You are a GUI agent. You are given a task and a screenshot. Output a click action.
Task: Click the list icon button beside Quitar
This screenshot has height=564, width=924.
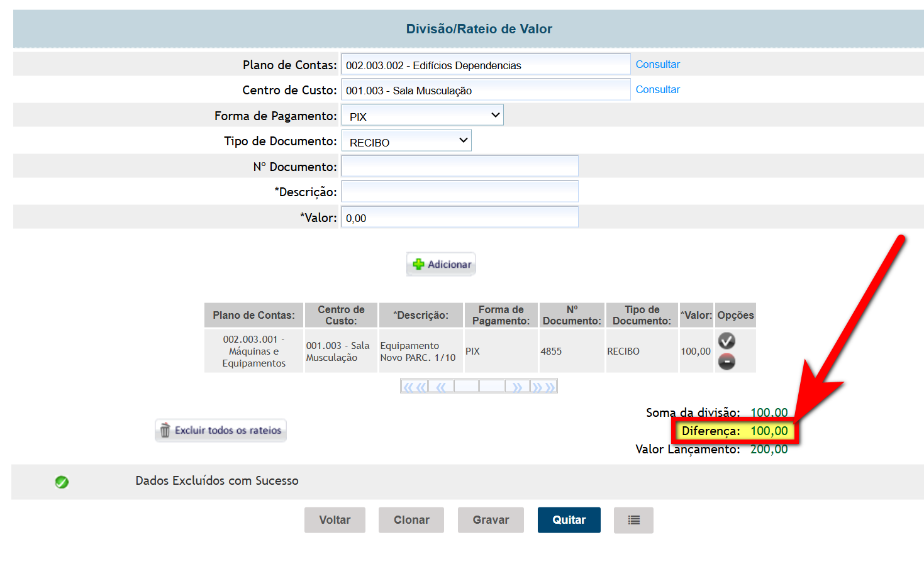pyautogui.click(x=633, y=520)
